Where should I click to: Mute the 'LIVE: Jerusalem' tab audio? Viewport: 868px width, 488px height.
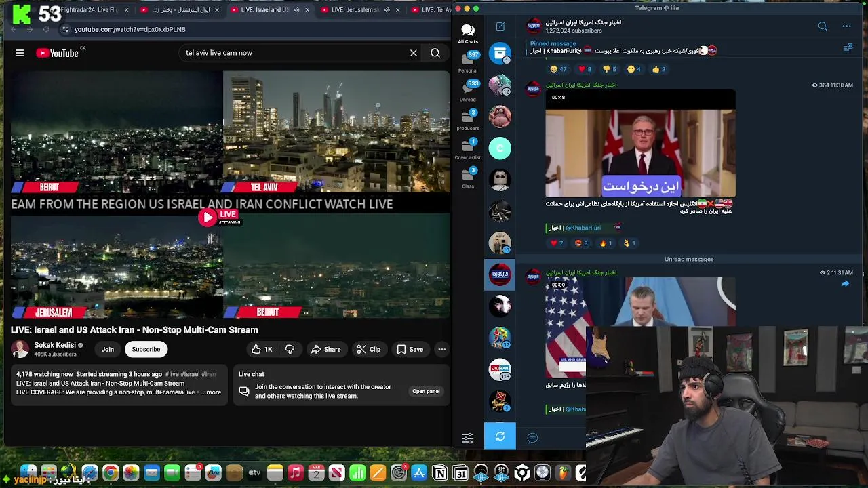point(387,10)
